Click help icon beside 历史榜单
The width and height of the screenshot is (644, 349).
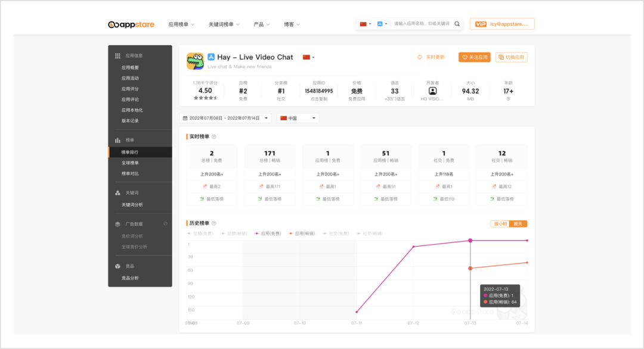pyautogui.click(x=214, y=223)
